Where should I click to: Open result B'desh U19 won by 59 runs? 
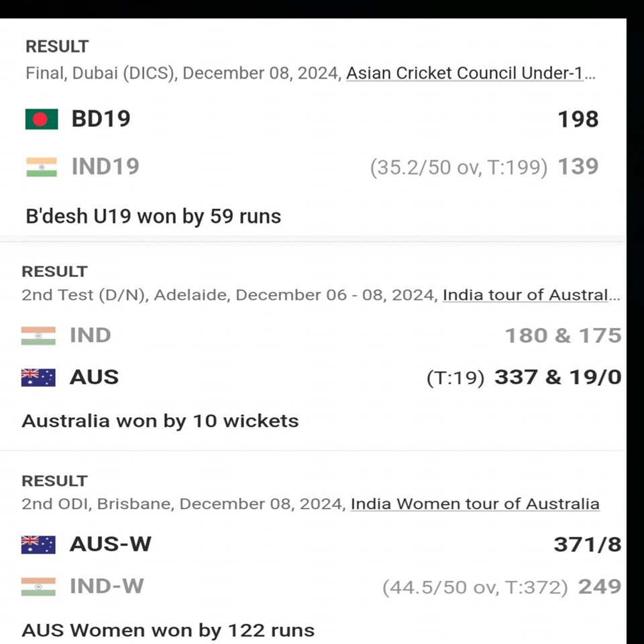tap(153, 216)
